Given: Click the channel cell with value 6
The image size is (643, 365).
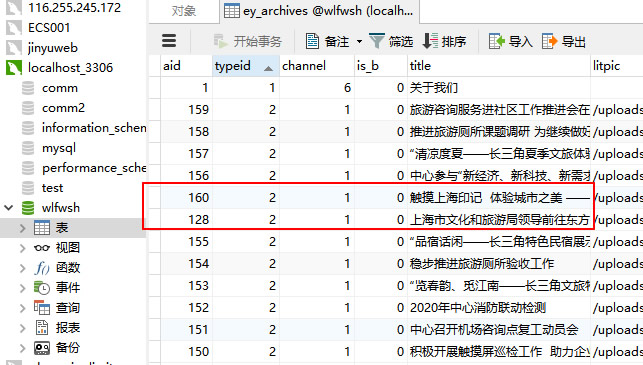Looking at the screenshot, I should pos(317,88).
